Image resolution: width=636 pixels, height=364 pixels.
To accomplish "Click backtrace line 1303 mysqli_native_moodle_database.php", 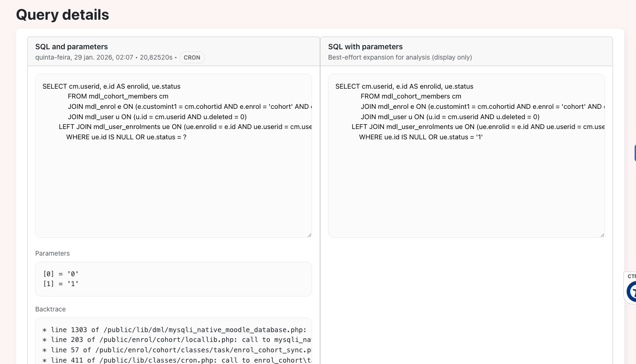I will [177, 330].
